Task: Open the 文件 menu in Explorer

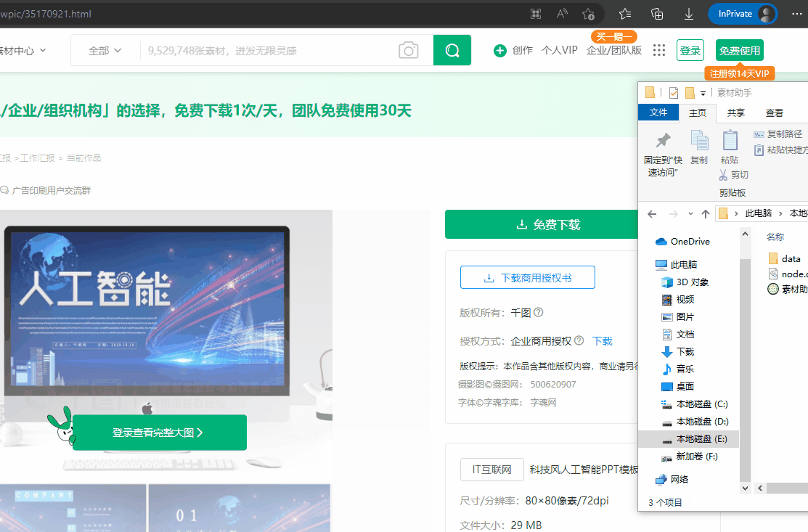Action: tap(658, 112)
